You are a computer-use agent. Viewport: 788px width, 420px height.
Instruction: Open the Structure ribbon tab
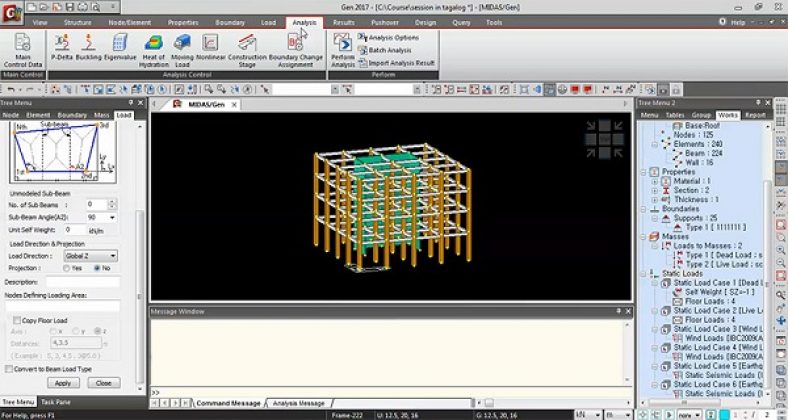pos(77,23)
